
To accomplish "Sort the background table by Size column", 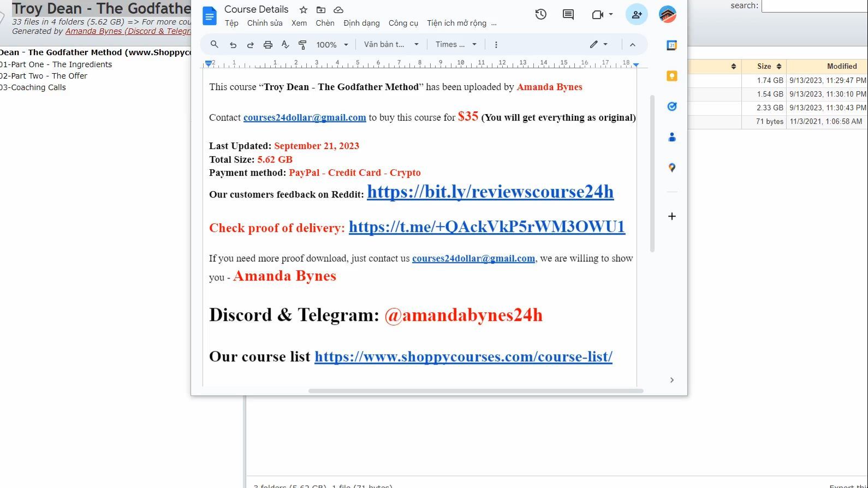I will 764,66.
